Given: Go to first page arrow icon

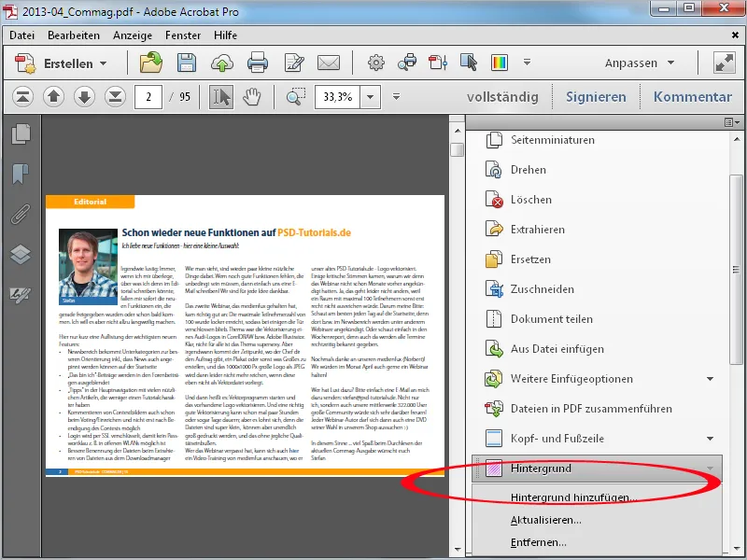Looking at the screenshot, I should click(x=22, y=97).
